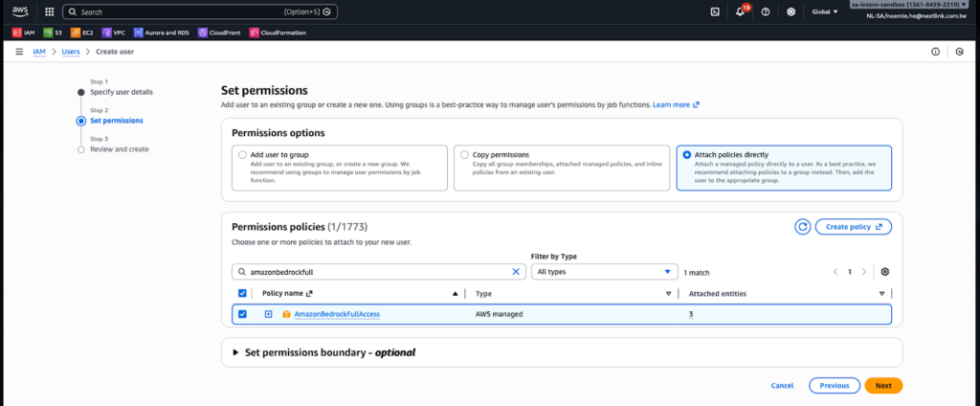Focus the top AWS search field
The height and width of the screenshot is (406, 980).
click(x=200, y=11)
